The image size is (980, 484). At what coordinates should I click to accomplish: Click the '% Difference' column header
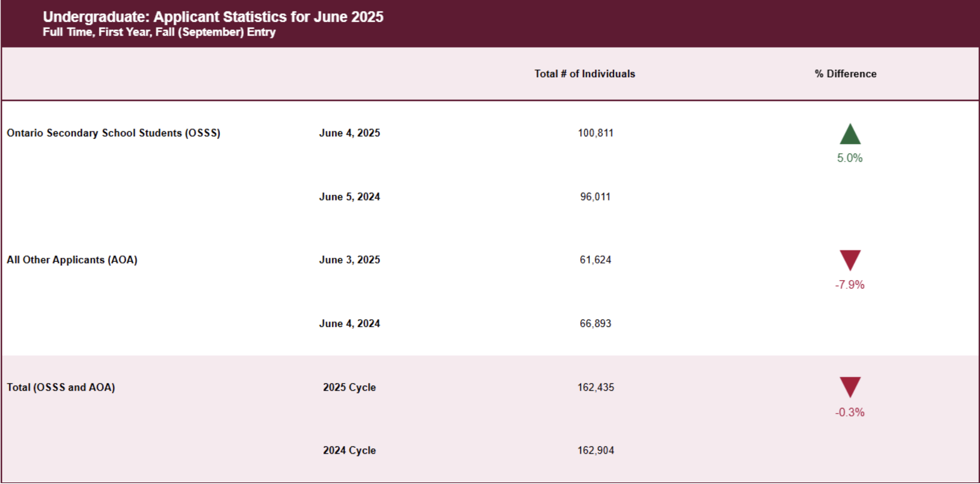tap(845, 74)
